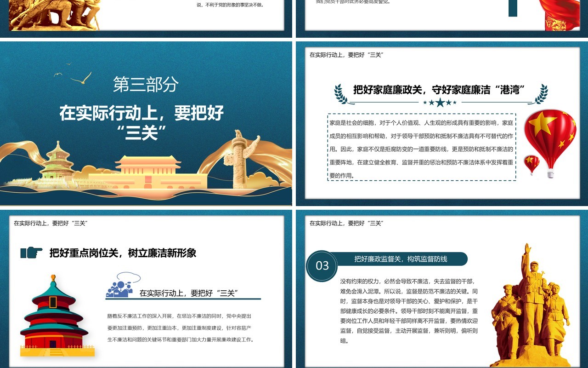The height and width of the screenshot is (368, 588).
Task: Click the heading "把好重点岗位关，树立廉洁新形象"
Action: [123, 253]
